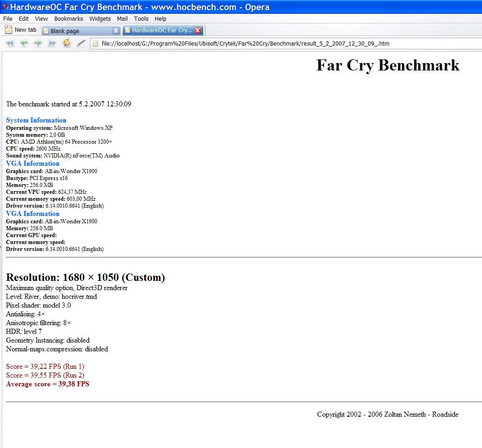Click the Rewind navigation icon
Screen dimensions: 482x448
10,43
